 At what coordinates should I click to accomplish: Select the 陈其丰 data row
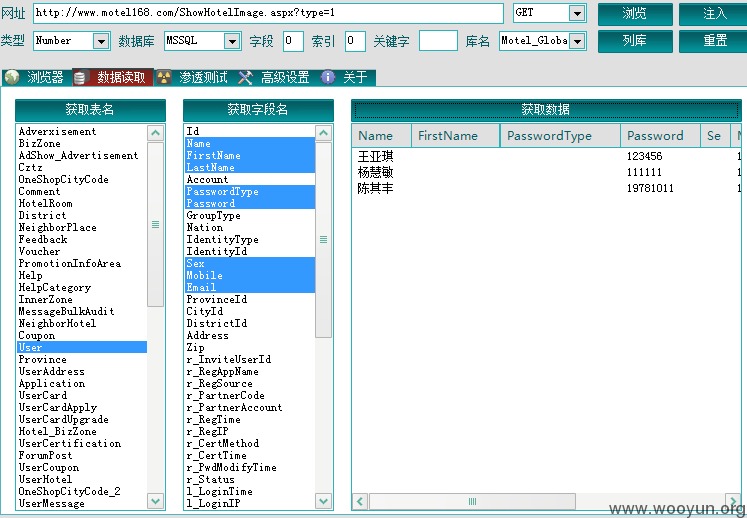click(546, 188)
